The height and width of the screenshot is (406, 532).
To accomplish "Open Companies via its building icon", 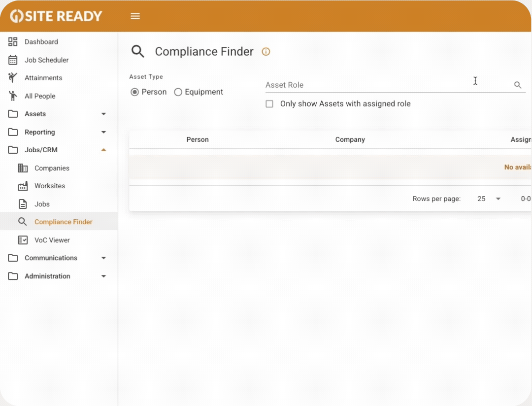I will pos(23,168).
